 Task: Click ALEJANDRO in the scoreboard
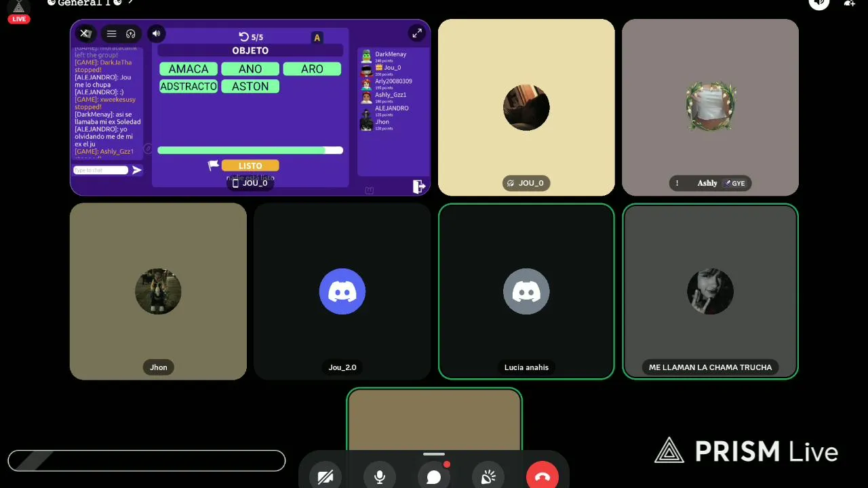(x=392, y=108)
